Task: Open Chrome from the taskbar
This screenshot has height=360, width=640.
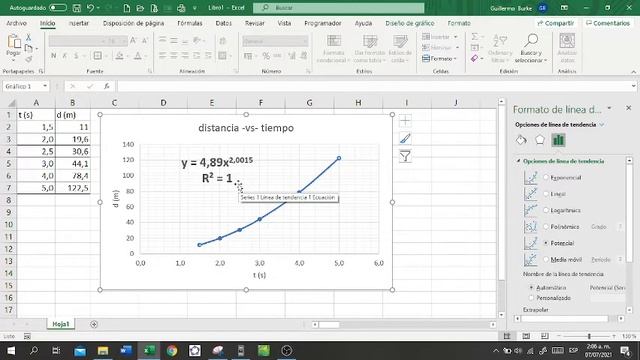Action: coord(172,351)
